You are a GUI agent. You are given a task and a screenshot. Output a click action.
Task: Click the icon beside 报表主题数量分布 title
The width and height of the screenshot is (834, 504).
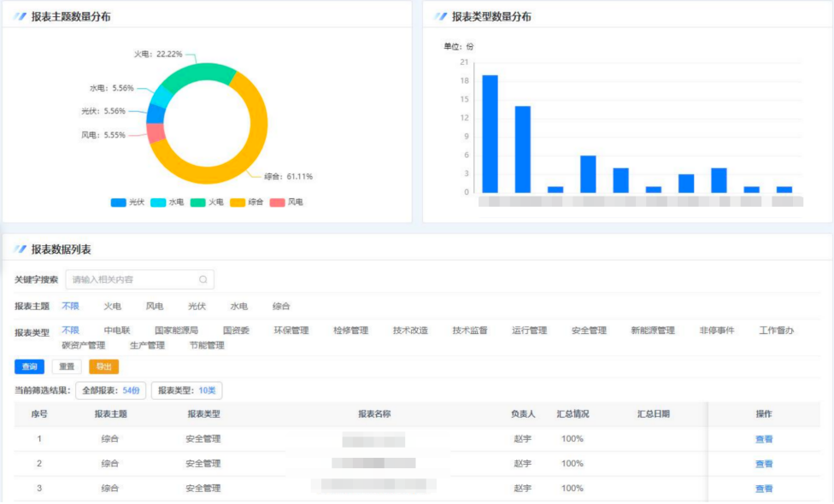(x=20, y=17)
